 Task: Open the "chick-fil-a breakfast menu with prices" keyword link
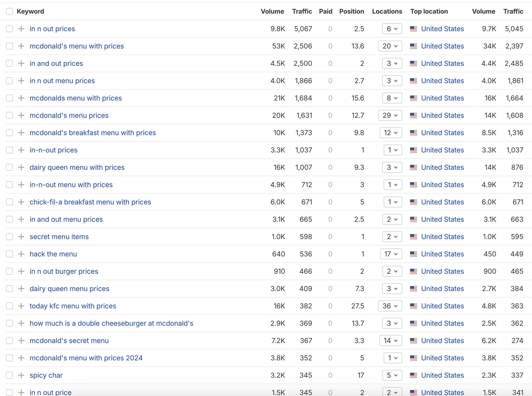click(x=90, y=202)
